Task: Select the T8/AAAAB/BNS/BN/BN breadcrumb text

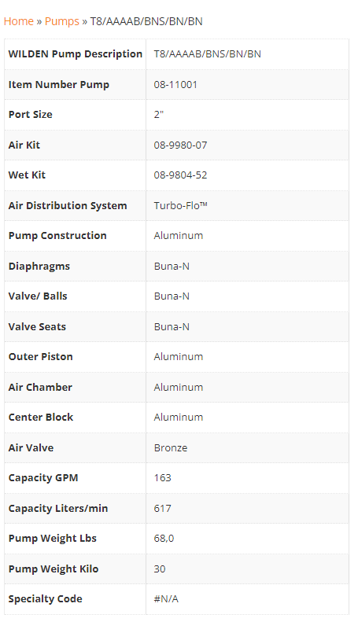Action: 146,21
